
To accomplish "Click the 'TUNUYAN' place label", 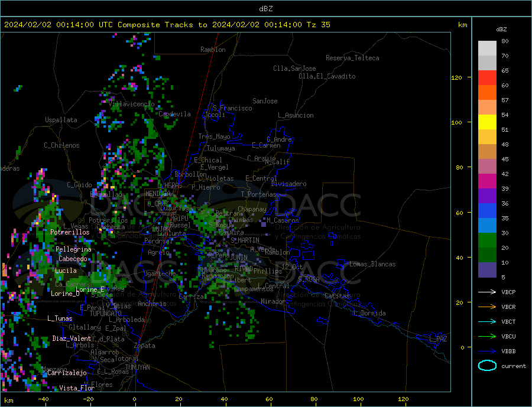I will pyautogui.click(x=137, y=367).
